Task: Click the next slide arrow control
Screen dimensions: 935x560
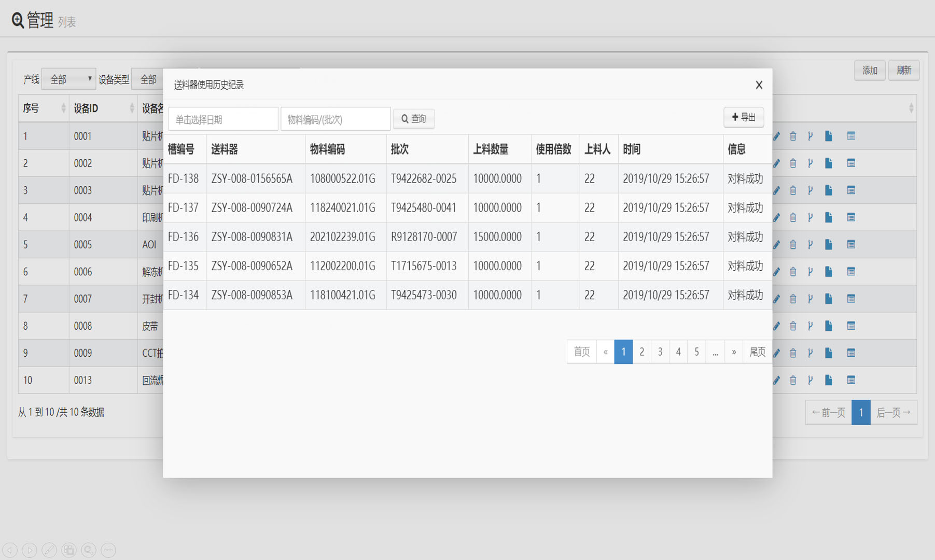Action: [30, 550]
